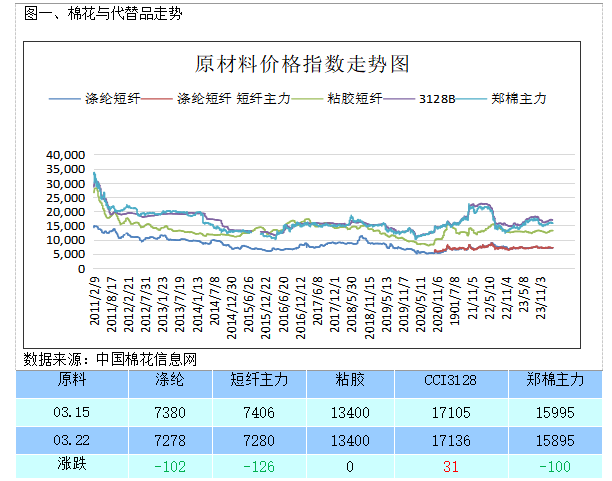Click the purple 3128B legend line
Viewport: 612px width, 481px height.
point(399,99)
